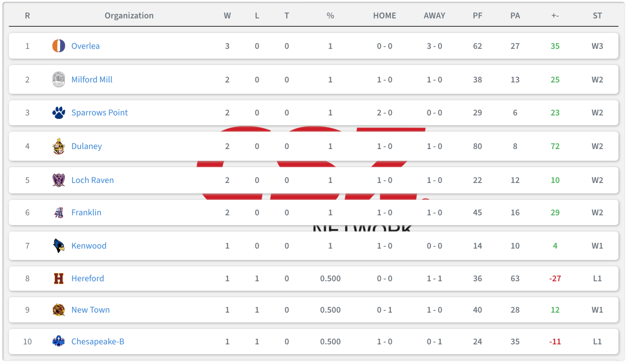Open the Overlea team link

coord(85,46)
